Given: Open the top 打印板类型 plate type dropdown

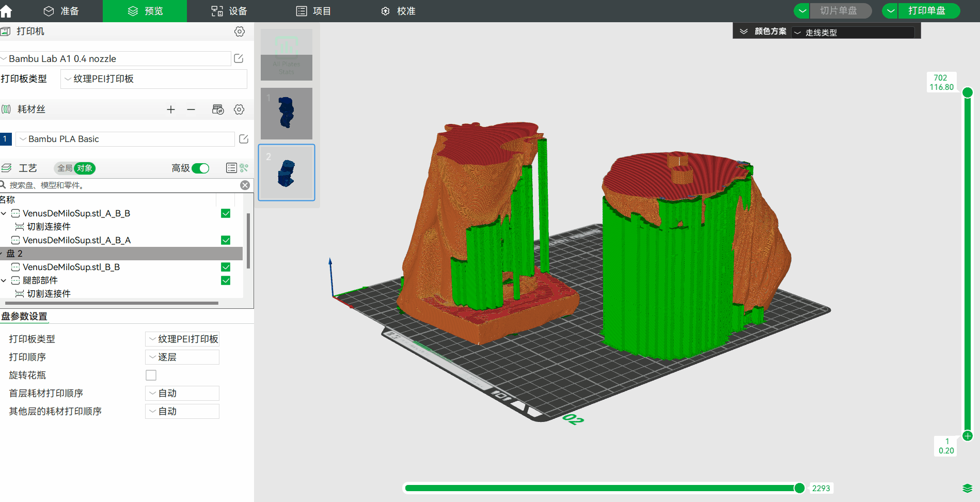Looking at the screenshot, I should pos(154,79).
